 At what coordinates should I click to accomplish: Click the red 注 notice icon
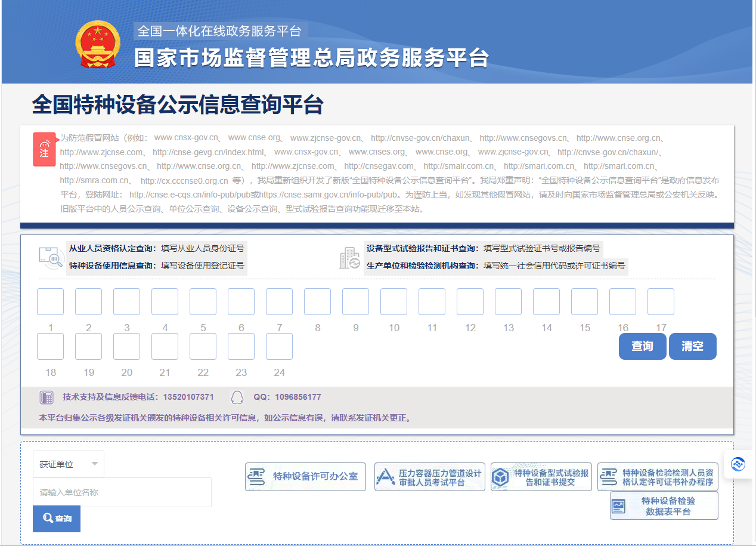click(44, 149)
